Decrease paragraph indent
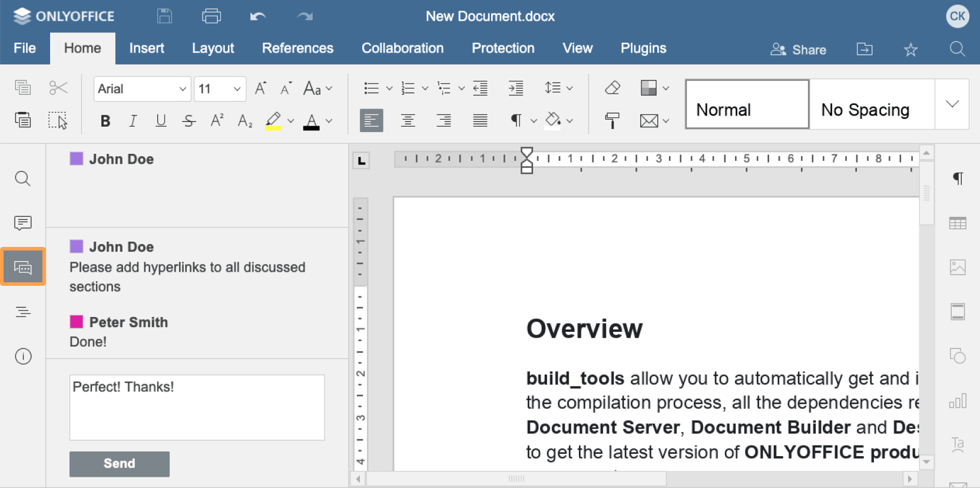 [481, 88]
